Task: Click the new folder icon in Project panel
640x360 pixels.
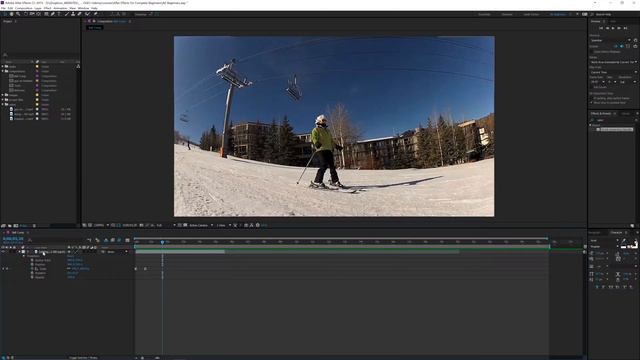Action: click(x=9, y=225)
